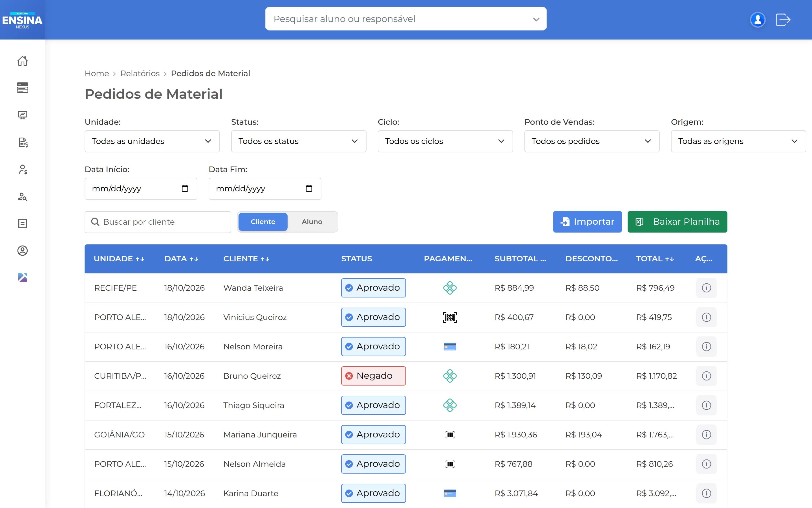Open the Pesquisar aluno ou responsável dropdown
The height and width of the screenshot is (508, 812).
pos(406,19)
